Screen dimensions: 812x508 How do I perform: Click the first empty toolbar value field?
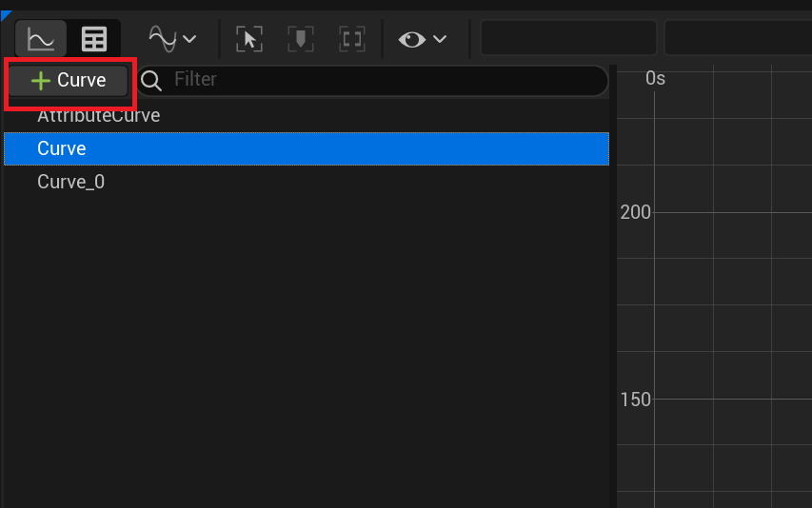coord(568,39)
